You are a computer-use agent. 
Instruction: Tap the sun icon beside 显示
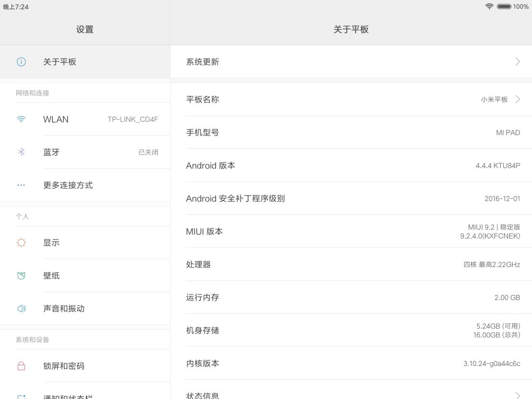tap(21, 242)
